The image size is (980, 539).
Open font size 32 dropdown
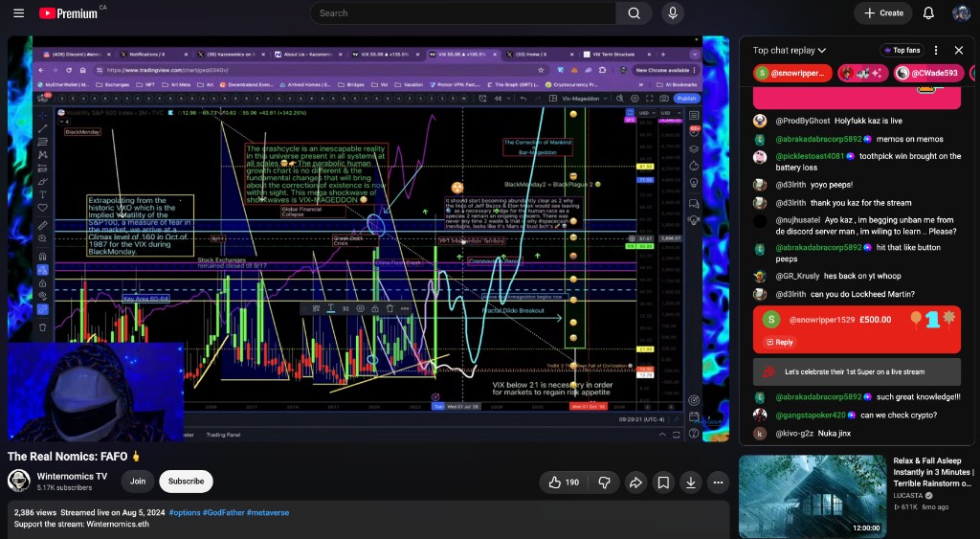[x=345, y=308]
